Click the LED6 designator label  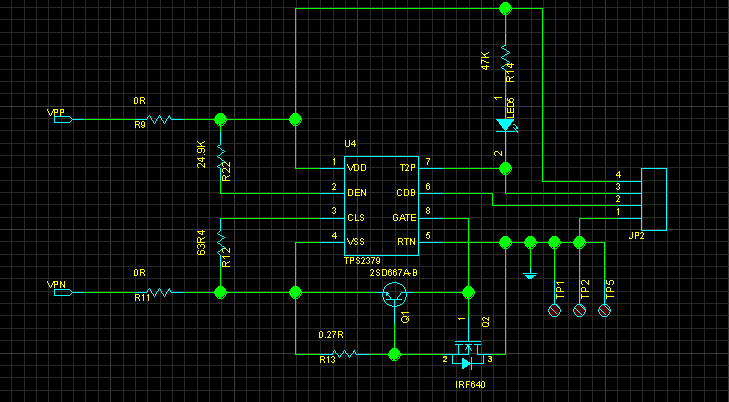510,108
